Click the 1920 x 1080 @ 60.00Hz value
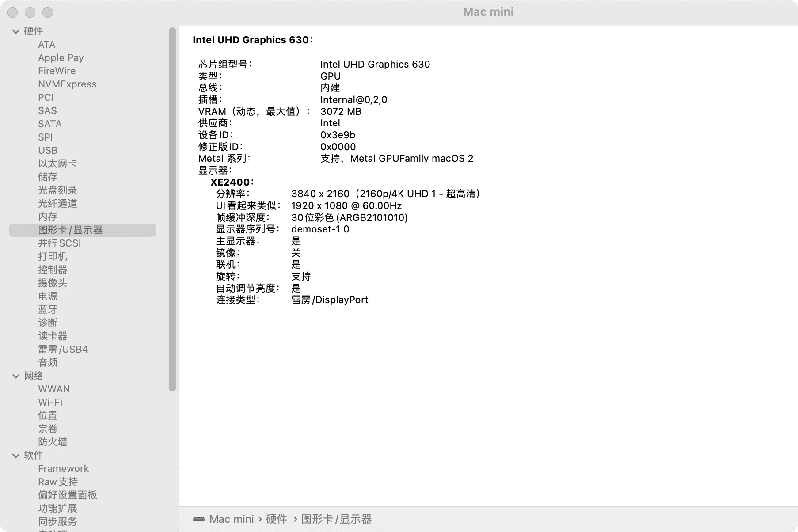Image resolution: width=798 pixels, height=532 pixels. tap(346, 206)
